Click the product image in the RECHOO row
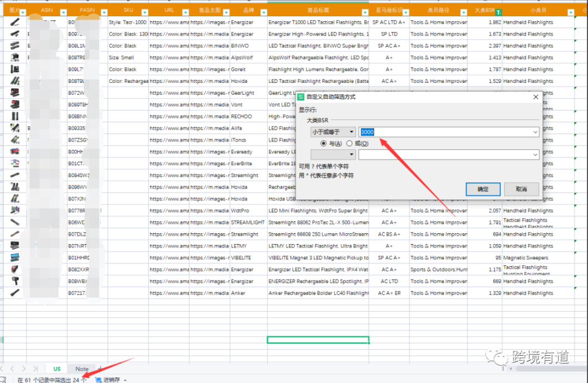The image size is (588, 383). coord(15,116)
